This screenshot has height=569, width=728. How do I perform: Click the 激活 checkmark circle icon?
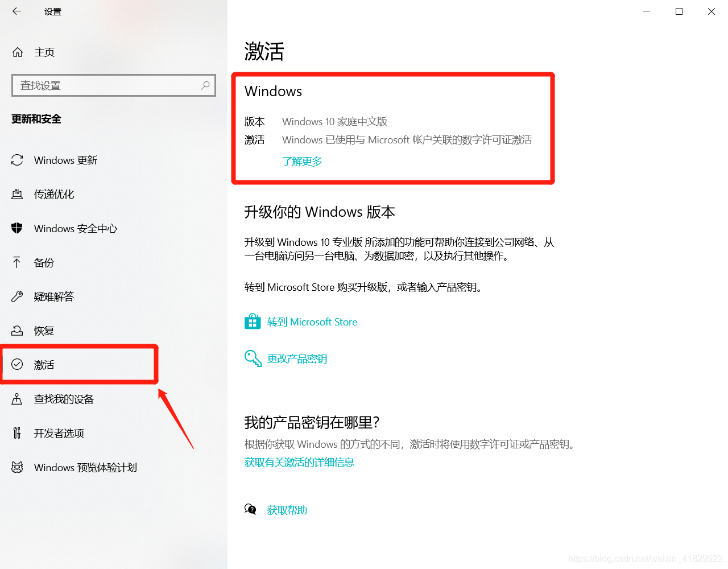click(x=17, y=365)
